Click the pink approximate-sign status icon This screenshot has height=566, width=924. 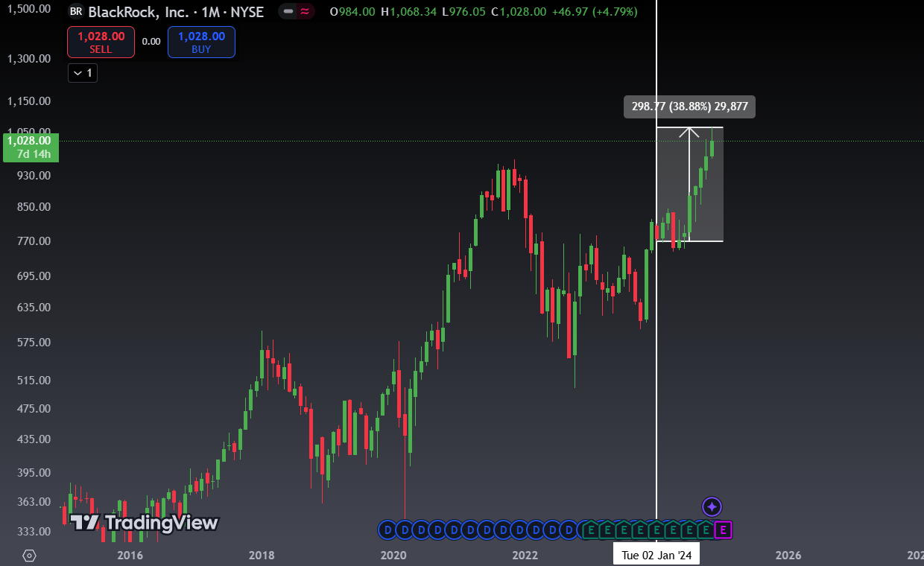coord(304,11)
